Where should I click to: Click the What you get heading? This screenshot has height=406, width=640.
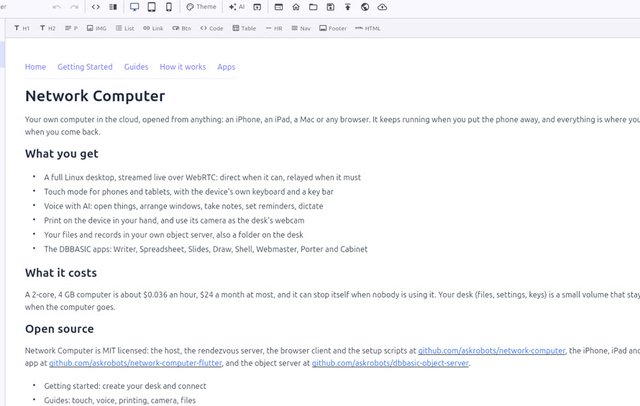(x=62, y=154)
